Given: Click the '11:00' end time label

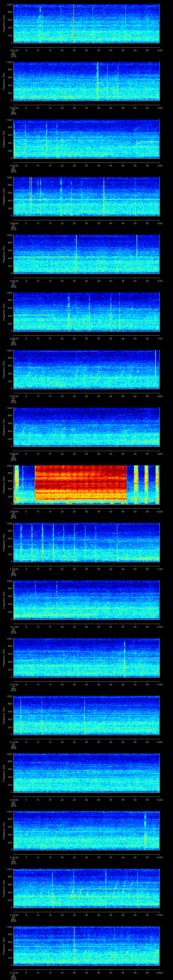Looking at the screenshot, I should tap(160, 569).
